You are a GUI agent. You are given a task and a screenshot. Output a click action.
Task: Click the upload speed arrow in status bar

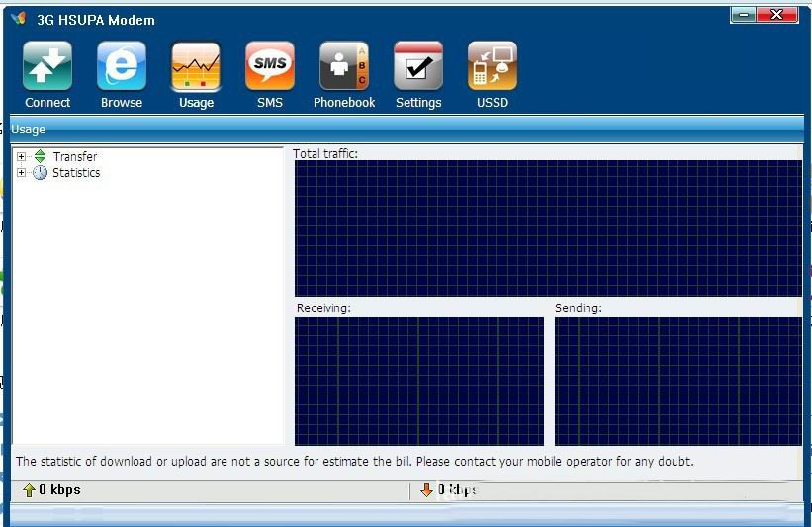point(29,490)
